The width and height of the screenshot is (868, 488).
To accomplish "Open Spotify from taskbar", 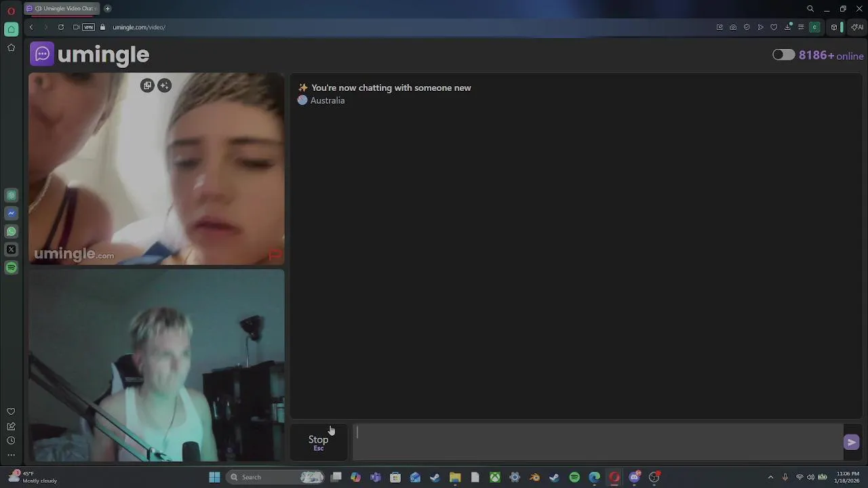I will [574, 477].
